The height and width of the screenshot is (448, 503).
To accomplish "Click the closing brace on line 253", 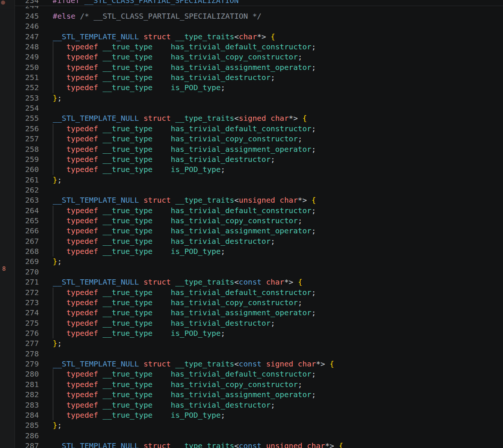I will (55, 98).
